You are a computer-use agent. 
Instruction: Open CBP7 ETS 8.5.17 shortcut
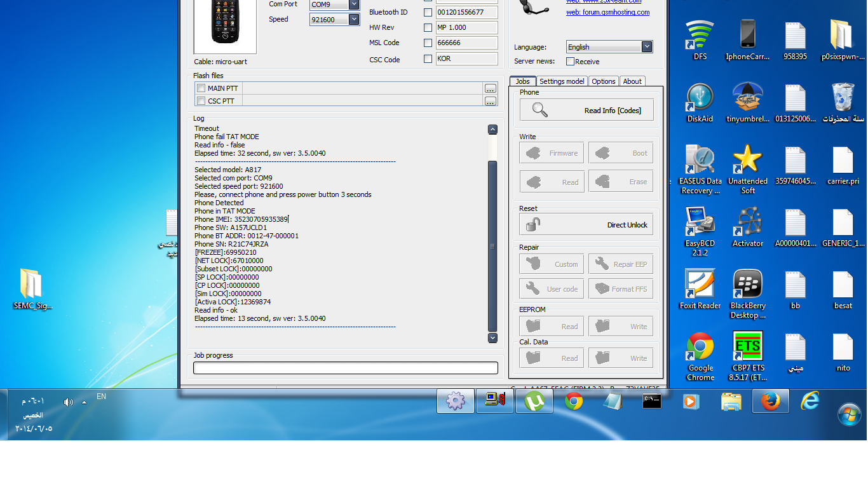point(748,355)
